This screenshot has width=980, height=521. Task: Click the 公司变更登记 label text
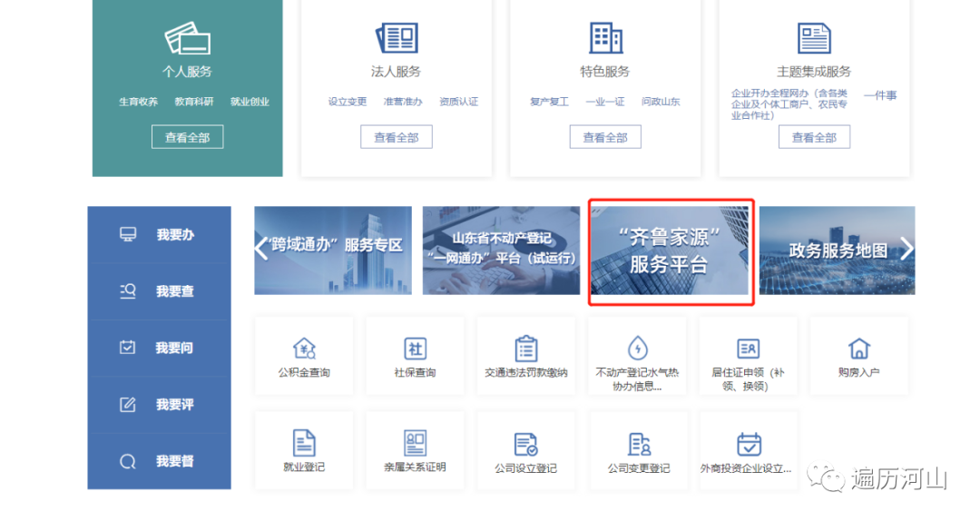coord(639,468)
